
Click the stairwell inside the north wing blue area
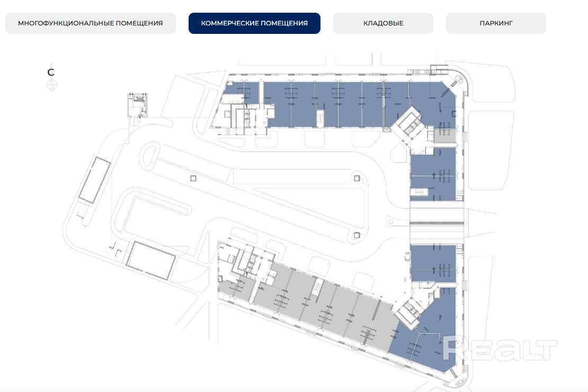pyautogui.click(x=319, y=119)
